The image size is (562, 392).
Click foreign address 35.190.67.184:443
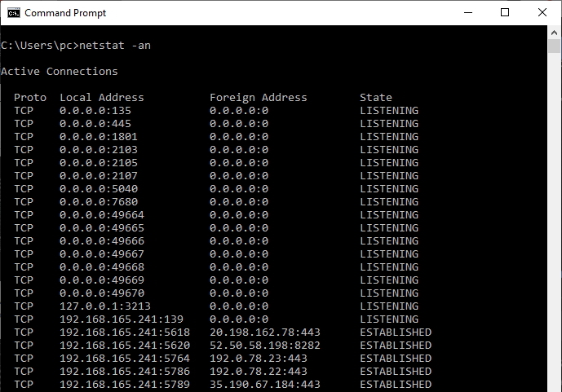(x=265, y=384)
